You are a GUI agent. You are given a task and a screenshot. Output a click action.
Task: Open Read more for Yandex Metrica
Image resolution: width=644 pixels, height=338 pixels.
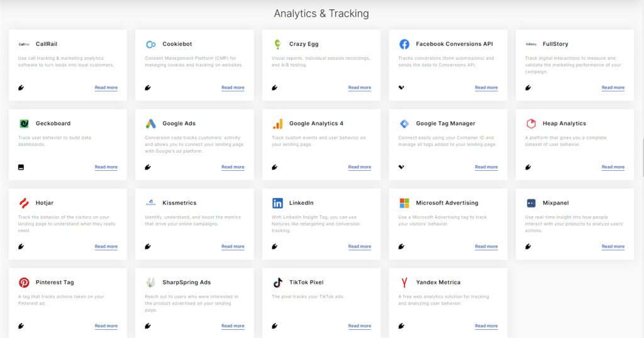(486, 327)
